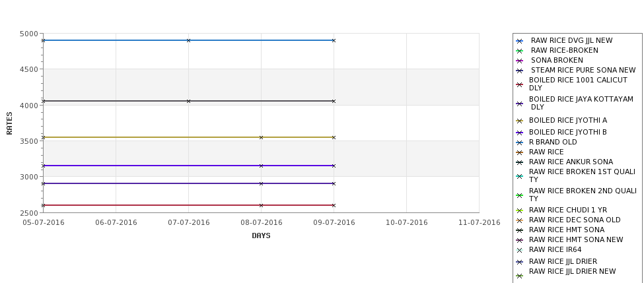Click the blue 4900 data point at 07-07-2016
This screenshot has height=283, width=644.
click(188, 40)
